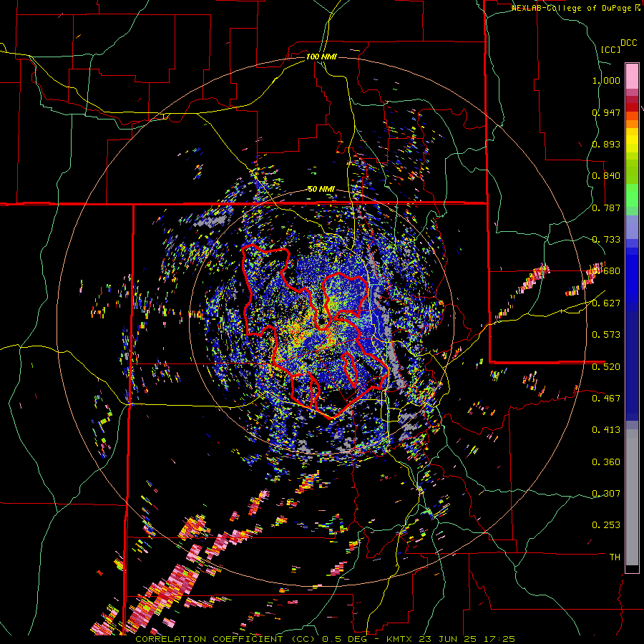The width and height of the screenshot is (644, 644).
Task: Select the 0.307 scale value
Action: click(x=606, y=494)
